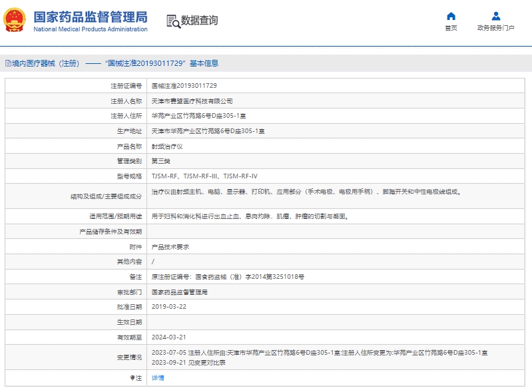Viewport: 532px width, 392px height.
Task: Select the 2023-09-21 见变更对比表 line
Action: (188, 363)
